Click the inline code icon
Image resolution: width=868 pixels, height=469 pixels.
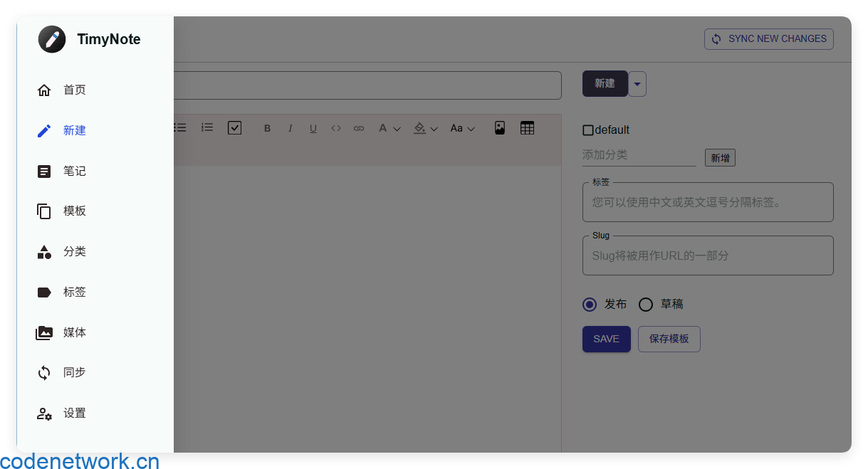pos(336,129)
